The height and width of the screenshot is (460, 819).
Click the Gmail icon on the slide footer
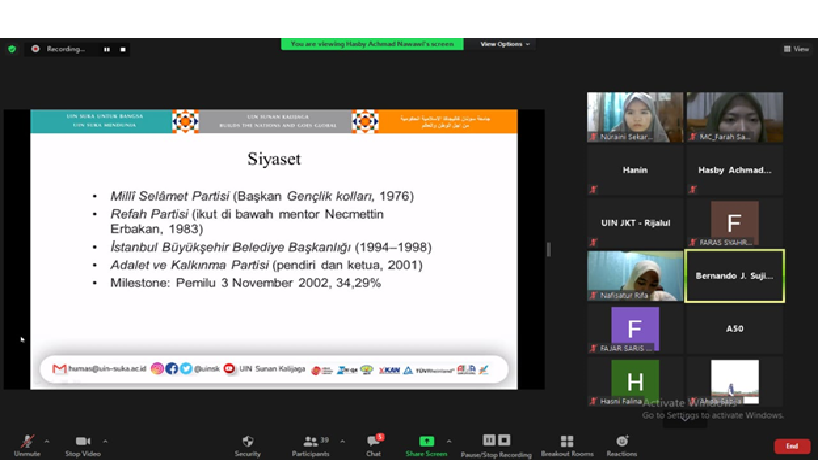[x=59, y=369]
